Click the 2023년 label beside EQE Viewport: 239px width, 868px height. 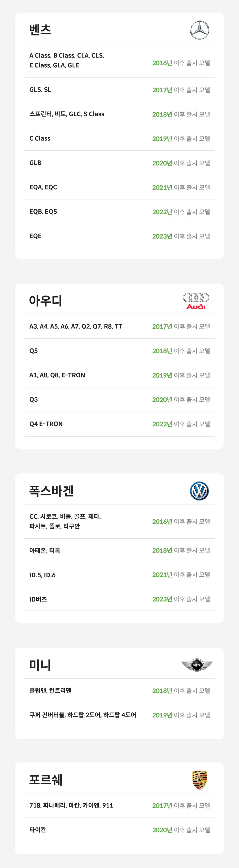[162, 236]
